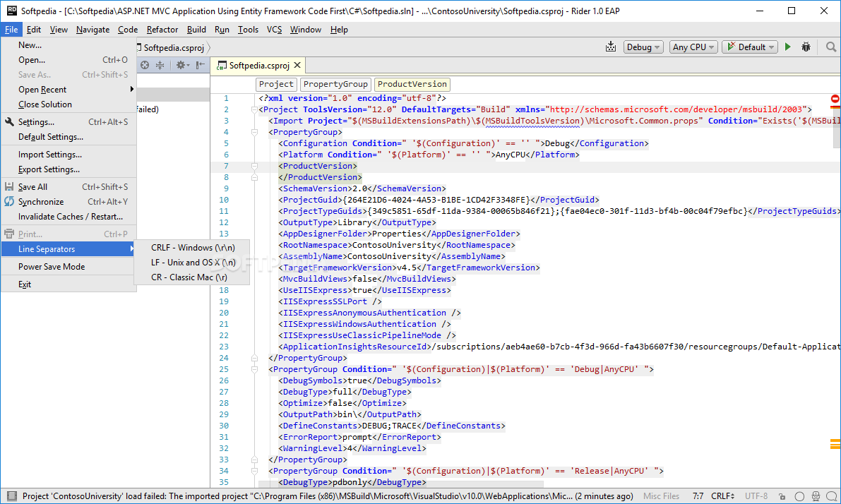
Task: Click the 7:7 caret position indicator
Action: pos(698,496)
